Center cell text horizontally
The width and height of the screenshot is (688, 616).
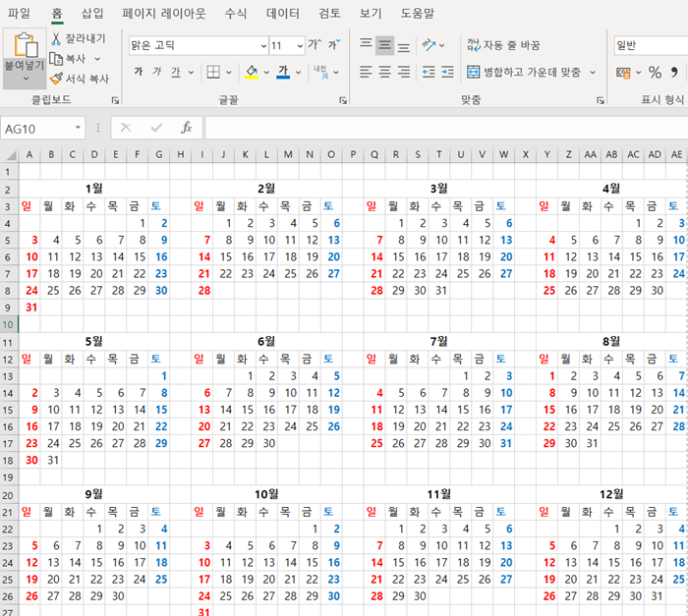pyautogui.click(x=385, y=72)
